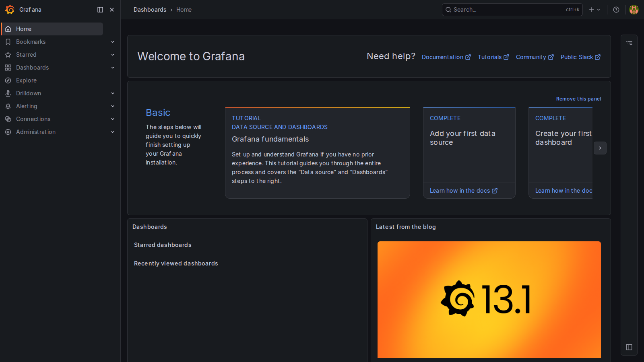Click the Home house icon in sidebar
This screenshot has width=644, height=362.
click(8, 29)
